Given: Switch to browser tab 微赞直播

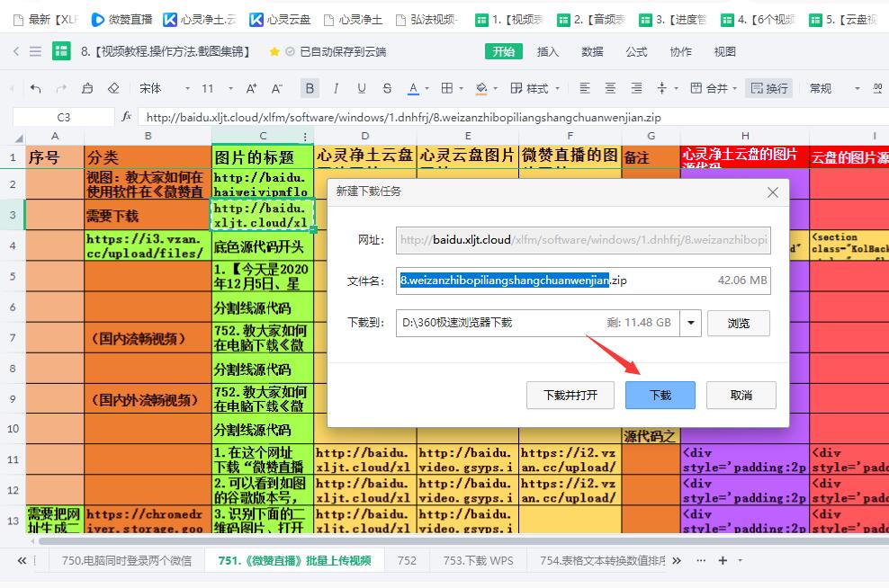Looking at the screenshot, I should tap(121, 20).
